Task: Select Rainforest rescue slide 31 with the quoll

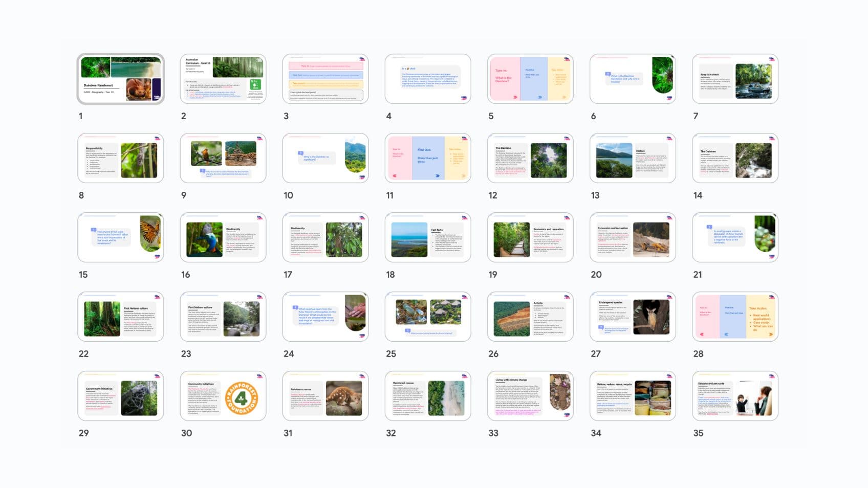Action: [x=325, y=396]
